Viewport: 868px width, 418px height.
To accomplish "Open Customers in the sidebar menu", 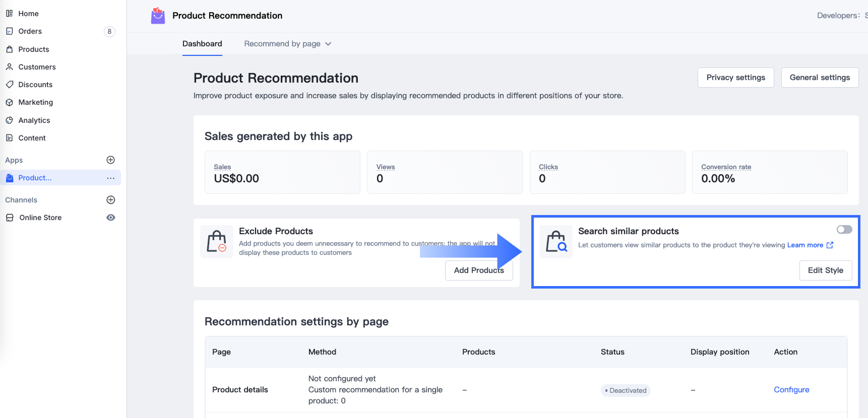I will pos(37,67).
